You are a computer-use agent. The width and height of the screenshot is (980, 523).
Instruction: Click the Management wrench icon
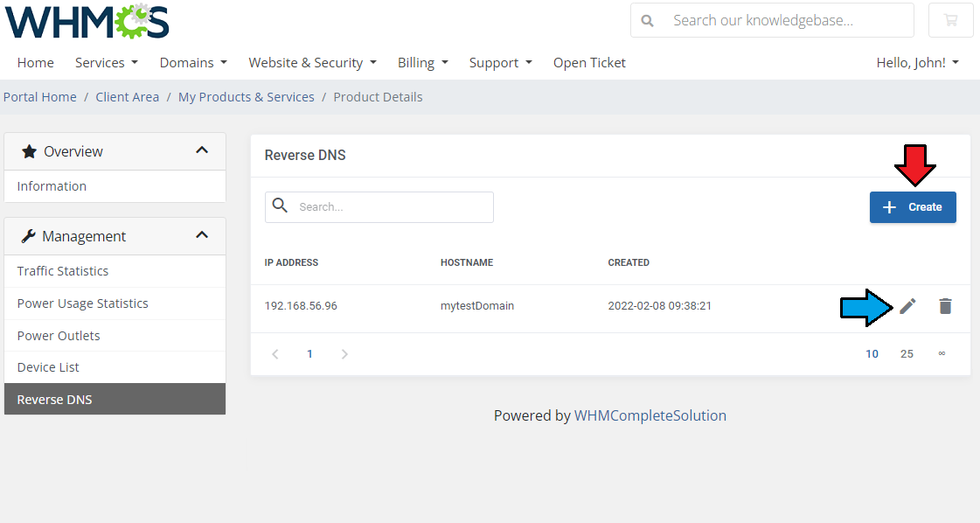(28, 236)
